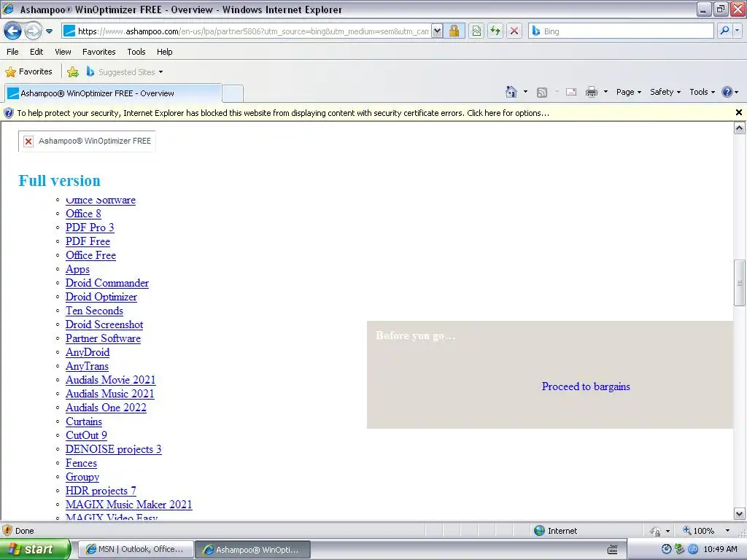Click the Print icon
This screenshot has width=747, height=560.
click(591, 92)
